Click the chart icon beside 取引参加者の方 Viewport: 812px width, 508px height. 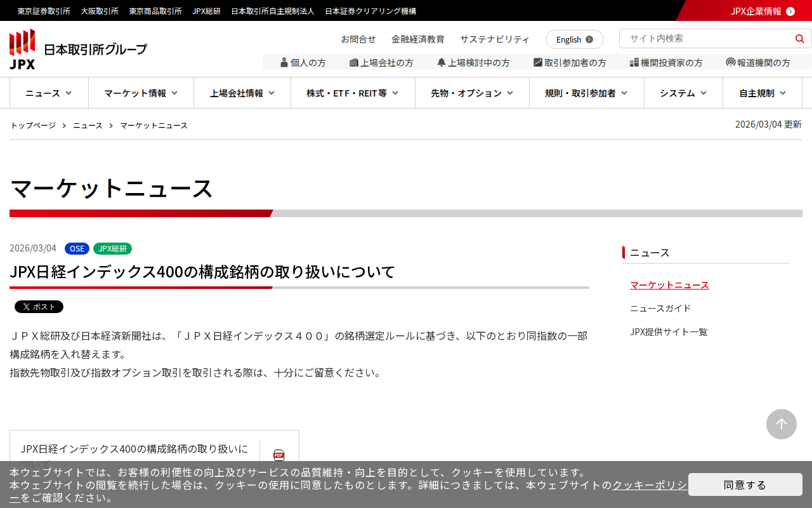[x=538, y=62]
